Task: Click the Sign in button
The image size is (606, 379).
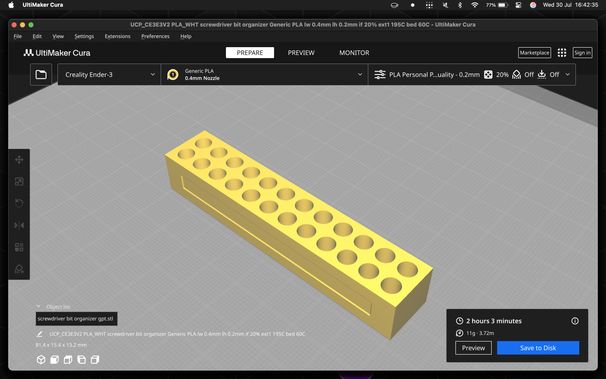Action: [x=582, y=53]
